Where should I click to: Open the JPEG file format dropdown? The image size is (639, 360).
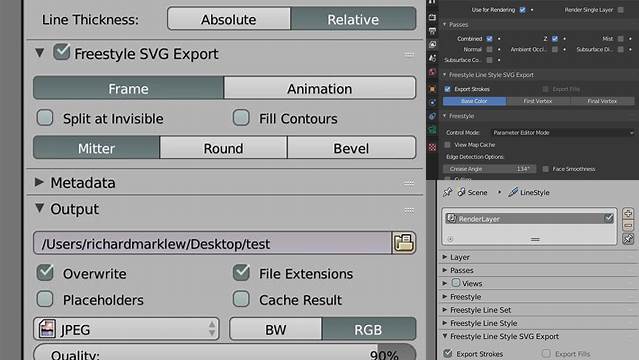click(x=126, y=329)
